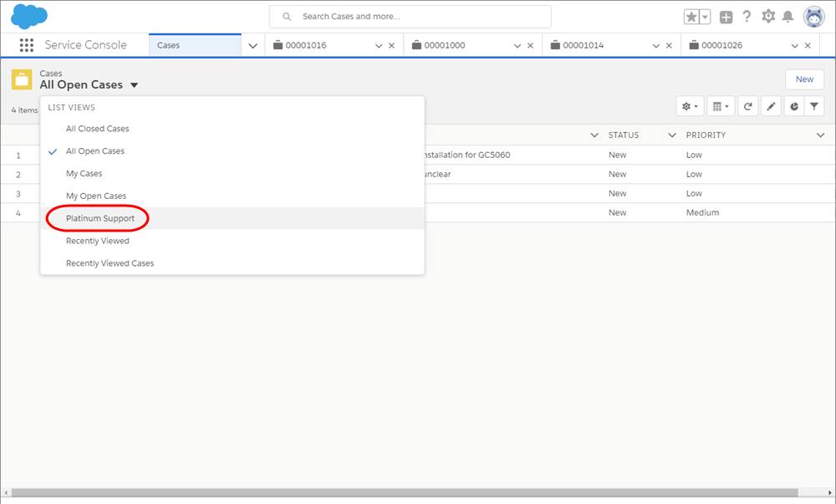Select the My Open Cases list view
This screenshot has height=504, width=836.
point(232,196)
